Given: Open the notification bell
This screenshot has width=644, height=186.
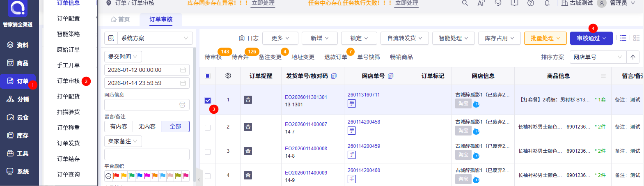Looking at the screenshot, I should point(547,3).
